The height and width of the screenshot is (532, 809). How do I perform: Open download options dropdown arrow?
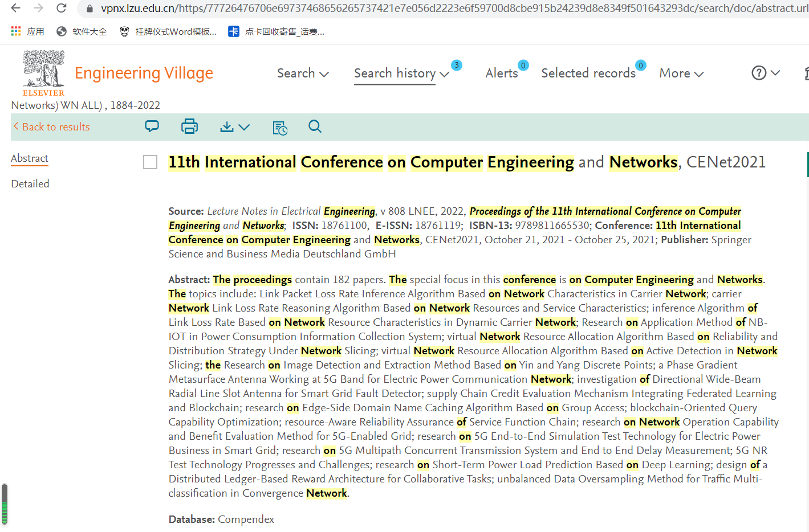[245, 127]
